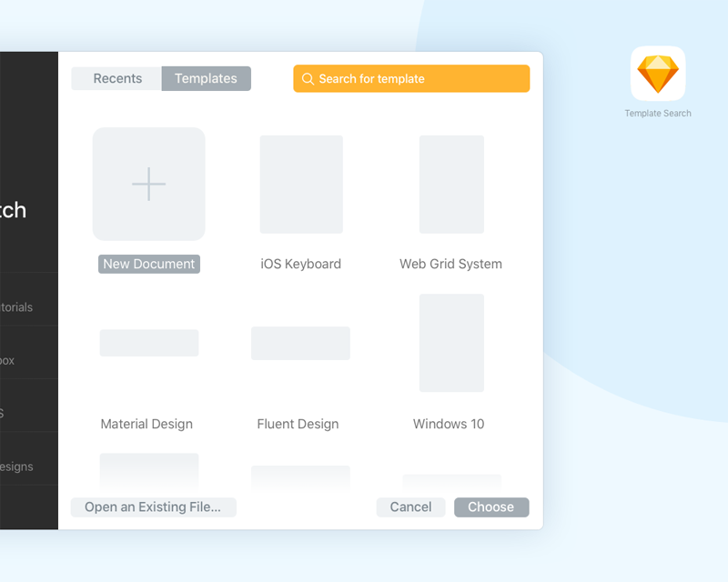Click the magnifying glass in the search bar
This screenshot has width=728, height=582.
pos(308,79)
